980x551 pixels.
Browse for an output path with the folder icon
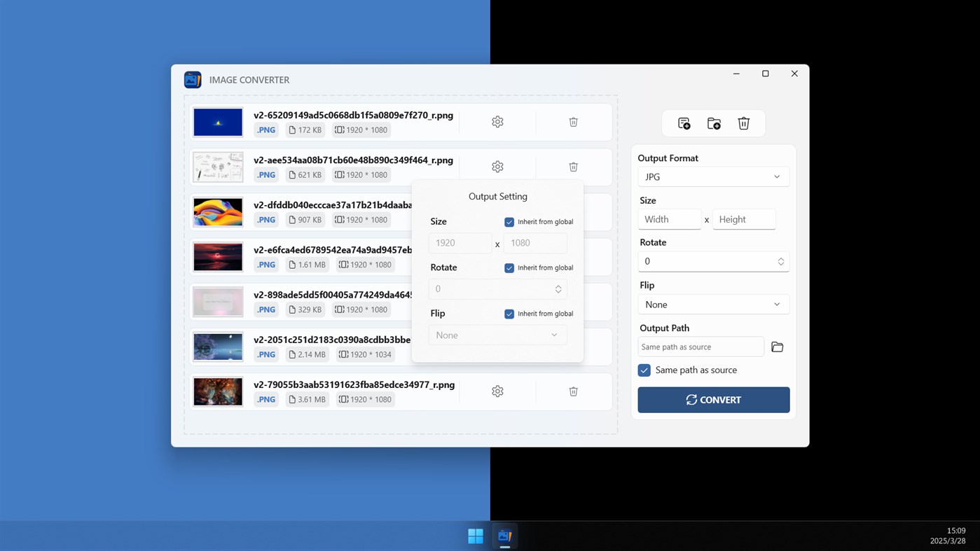[x=777, y=346]
